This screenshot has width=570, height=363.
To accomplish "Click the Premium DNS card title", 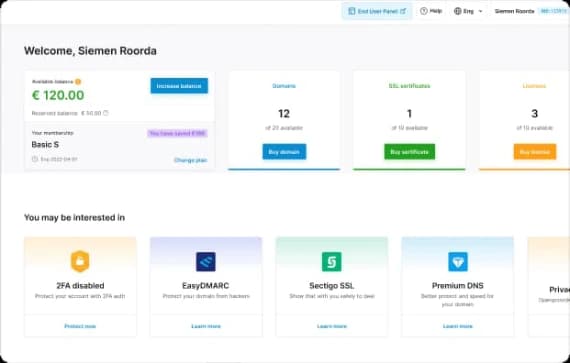I will tap(458, 286).
